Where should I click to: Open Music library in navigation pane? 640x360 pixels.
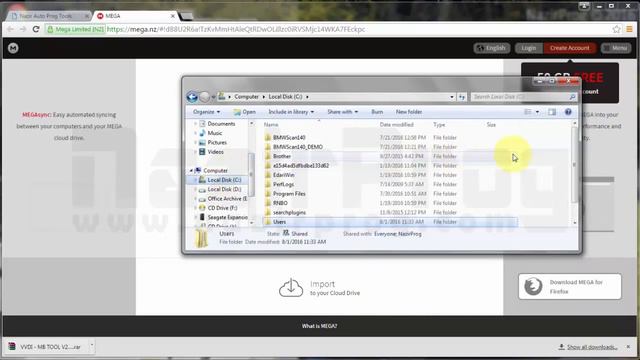coord(215,133)
